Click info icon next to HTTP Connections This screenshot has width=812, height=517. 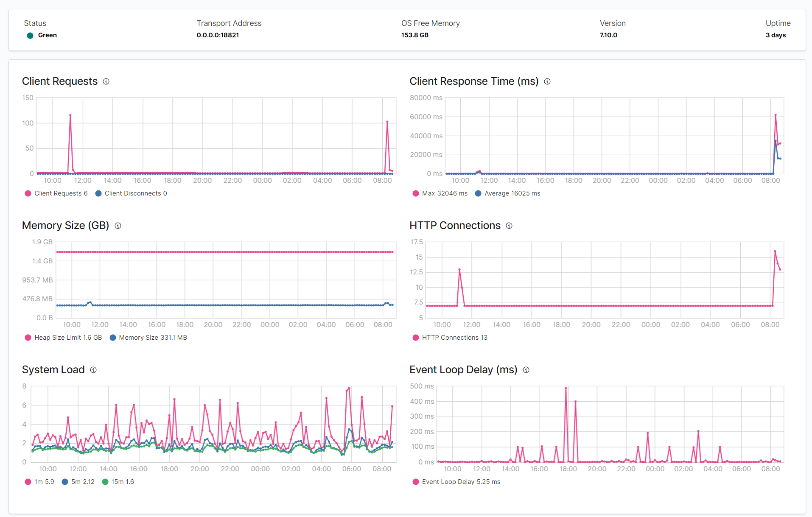tap(509, 226)
